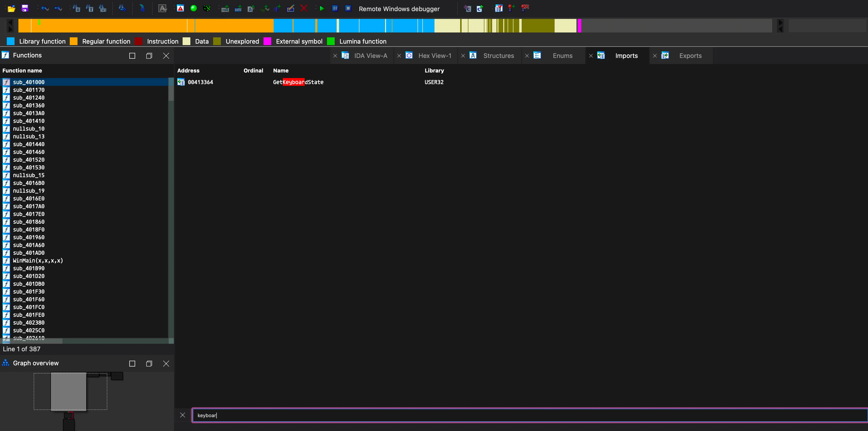Screen dimensions: 868x431
Task: Click the red X delete icon
Action: tap(304, 8)
